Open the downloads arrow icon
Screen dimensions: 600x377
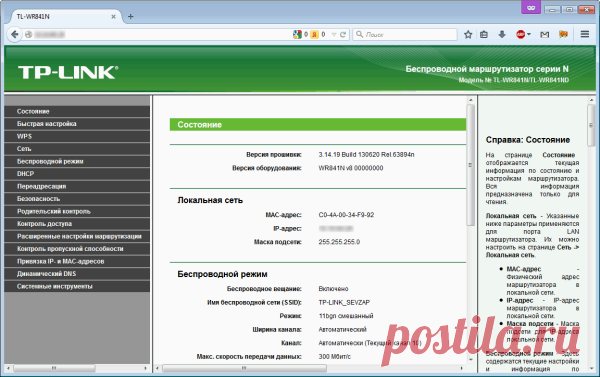point(502,34)
